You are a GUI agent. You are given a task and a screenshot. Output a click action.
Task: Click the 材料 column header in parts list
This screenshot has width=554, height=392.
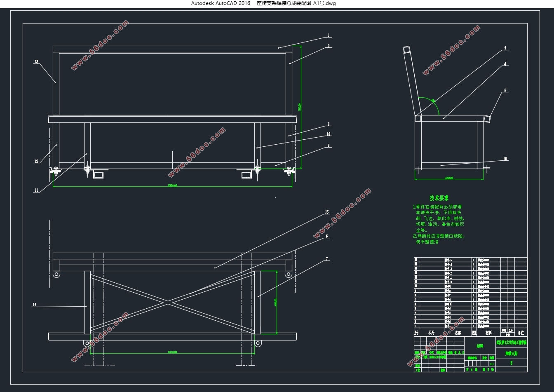click(x=488, y=333)
